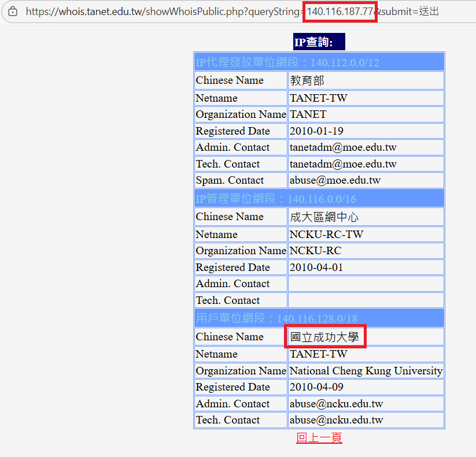476x457 pixels.
Task: Click the whois.tanet.edu.tw URL in address bar
Action: tap(233, 12)
